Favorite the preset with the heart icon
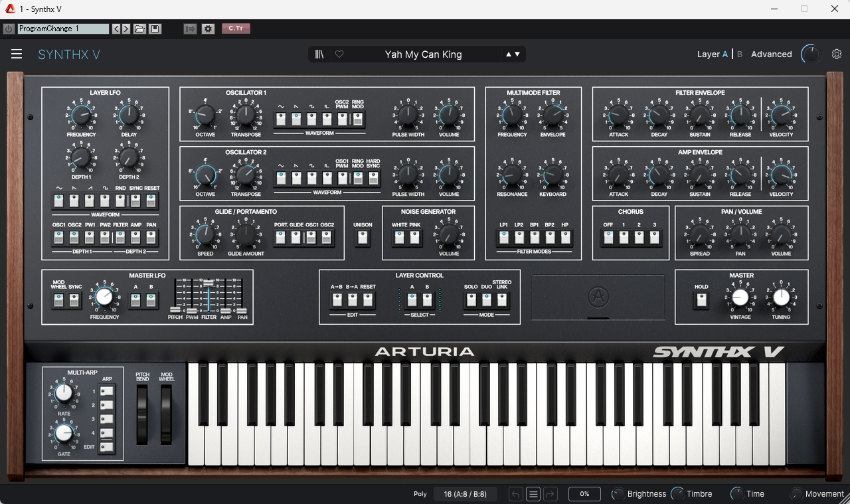The image size is (850, 504). [x=339, y=54]
